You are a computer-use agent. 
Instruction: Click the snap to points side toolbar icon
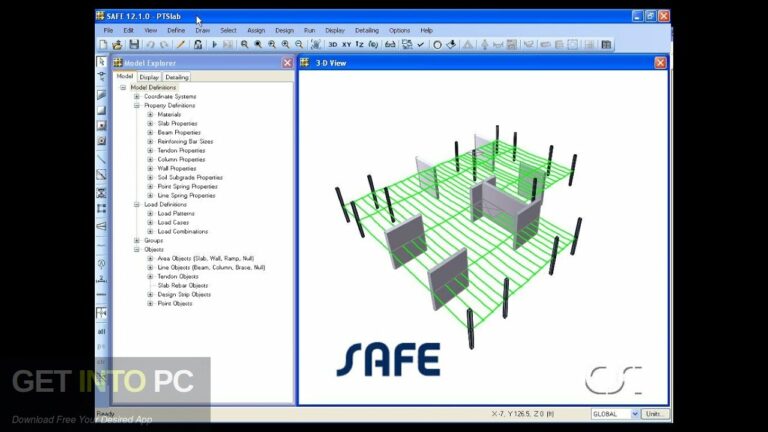(101, 313)
